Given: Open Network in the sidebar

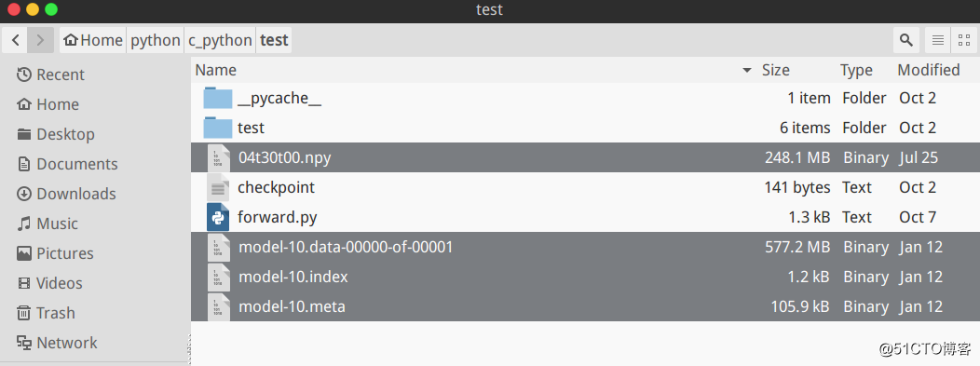Looking at the screenshot, I should point(56,343).
